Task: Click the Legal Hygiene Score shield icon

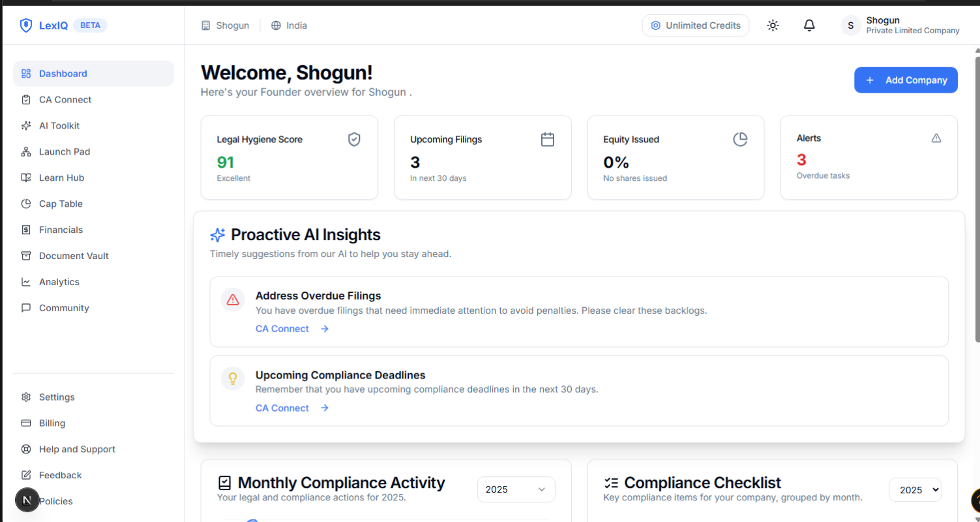Action: (354, 139)
